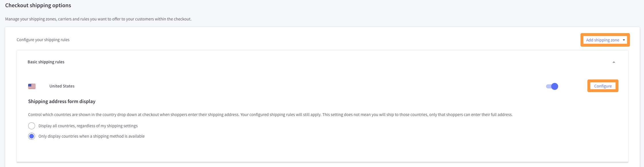Image resolution: width=644 pixels, height=167 pixels.
Task: Click the United States flag icon
Action: point(32,86)
